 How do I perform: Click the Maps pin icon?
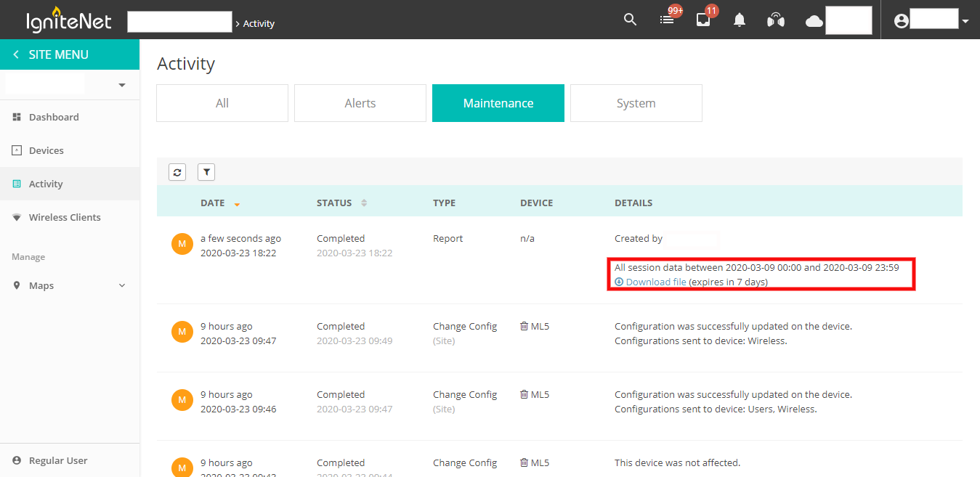pyautogui.click(x=17, y=285)
